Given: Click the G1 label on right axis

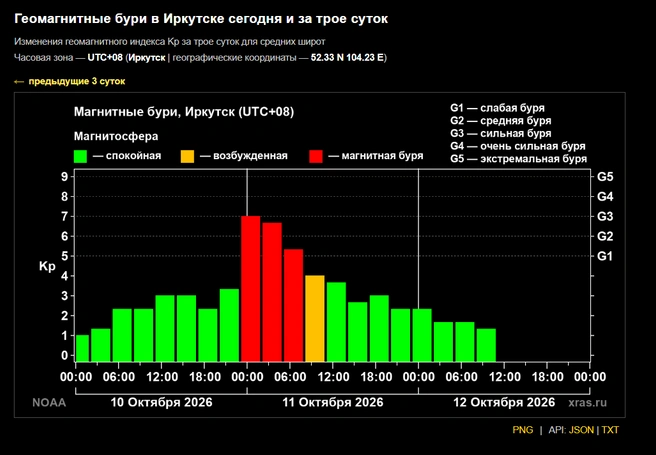Looking at the screenshot, I should click(x=605, y=256).
